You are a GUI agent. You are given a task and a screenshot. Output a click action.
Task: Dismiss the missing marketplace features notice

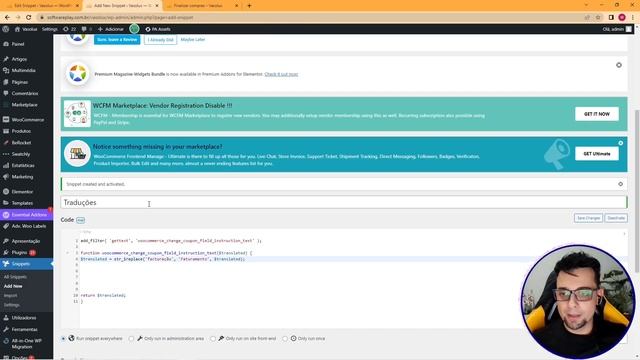(x=620, y=143)
